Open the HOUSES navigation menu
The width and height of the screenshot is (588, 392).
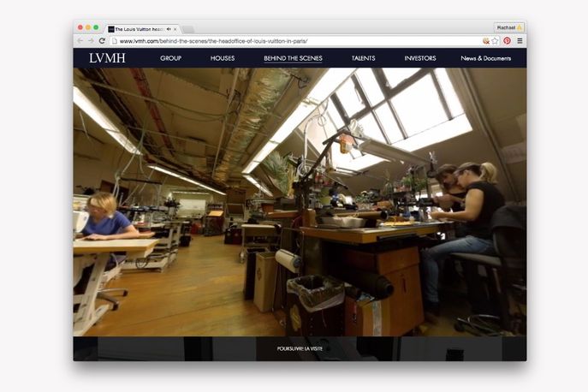tap(223, 58)
